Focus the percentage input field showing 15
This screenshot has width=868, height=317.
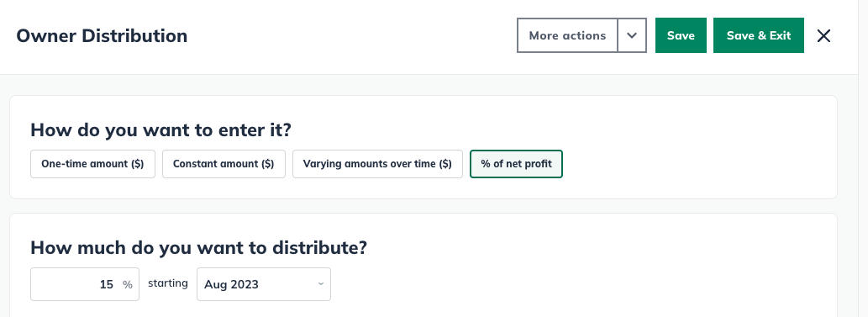pos(85,284)
